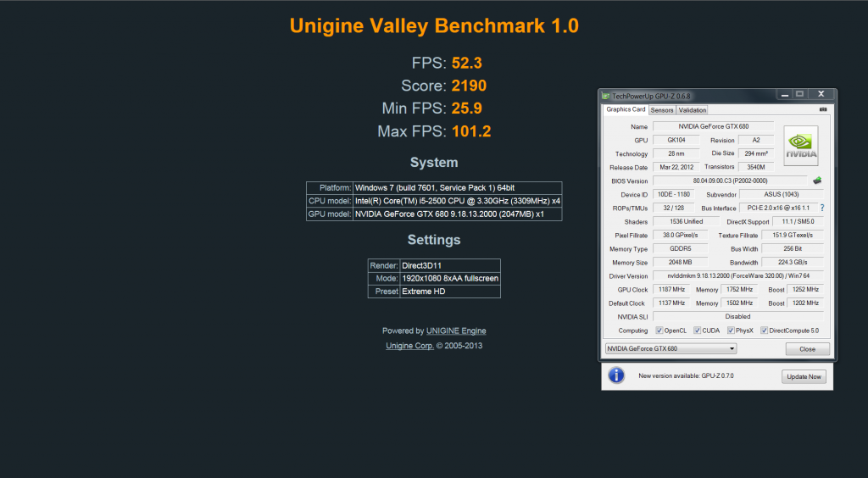Click the GPU model cell in System table
868x478 pixels.
click(x=457, y=214)
